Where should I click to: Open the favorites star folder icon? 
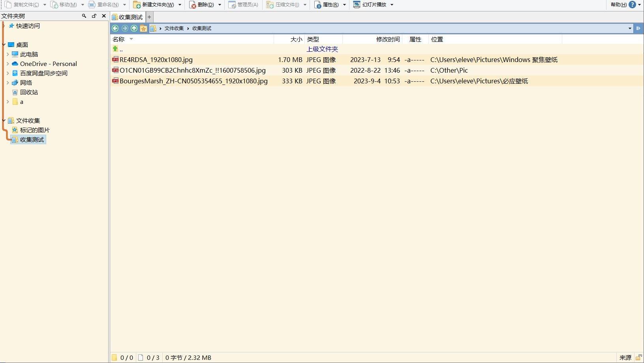(x=144, y=28)
